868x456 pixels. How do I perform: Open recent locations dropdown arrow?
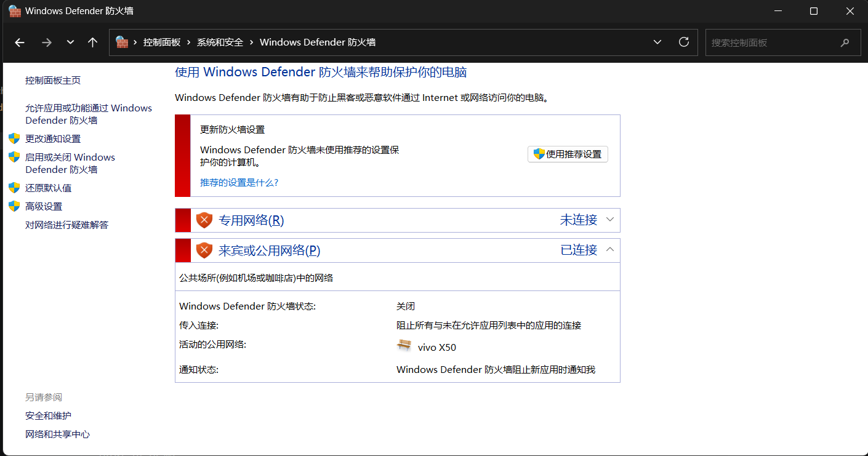tap(70, 42)
